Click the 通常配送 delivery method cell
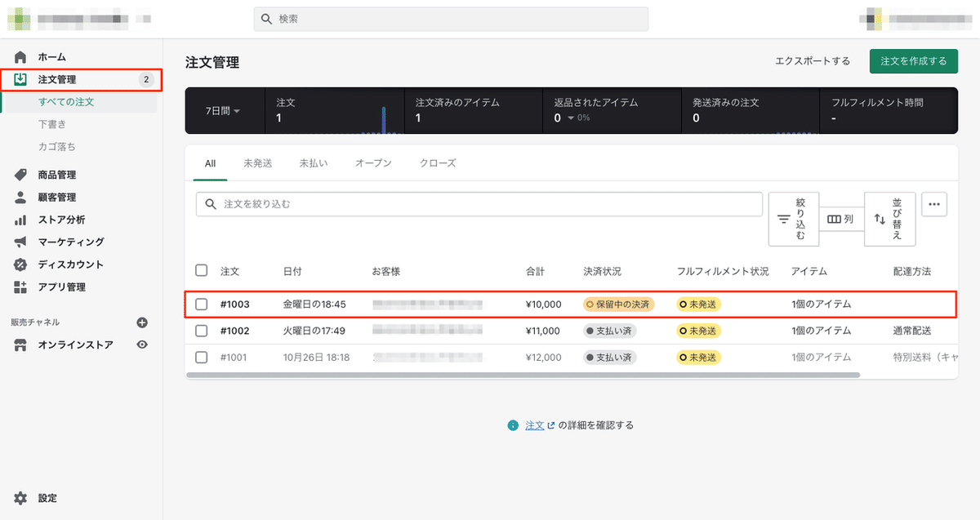 pyautogui.click(x=912, y=331)
